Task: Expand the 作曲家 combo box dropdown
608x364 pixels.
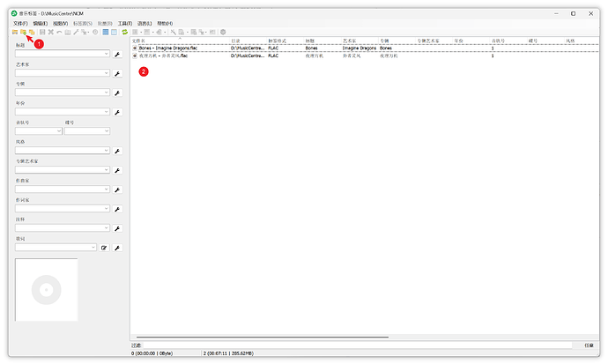Action: tap(107, 189)
